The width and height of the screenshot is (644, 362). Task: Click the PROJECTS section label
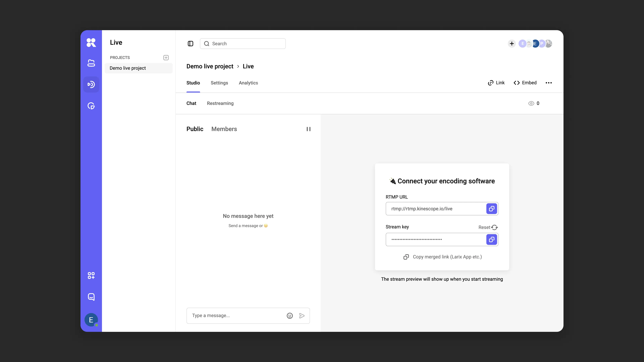(120, 58)
